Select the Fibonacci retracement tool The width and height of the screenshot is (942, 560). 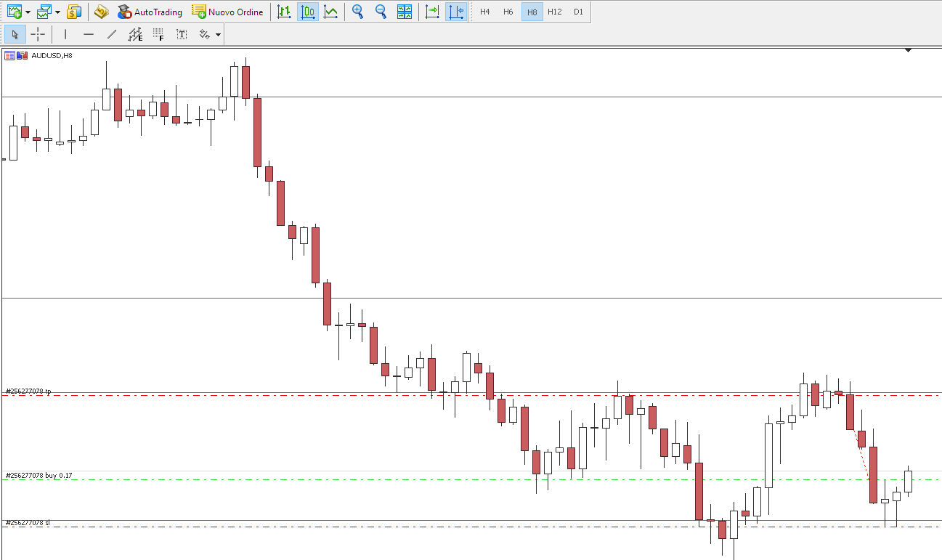(x=158, y=34)
